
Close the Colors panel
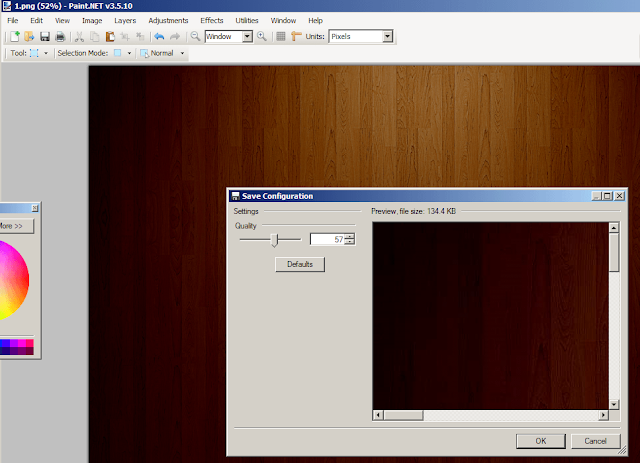point(35,208)
